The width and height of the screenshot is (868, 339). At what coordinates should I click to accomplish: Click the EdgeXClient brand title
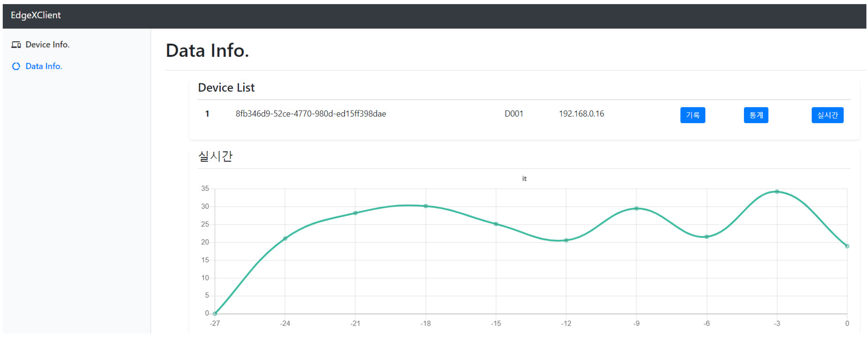[x=36, y=15]
